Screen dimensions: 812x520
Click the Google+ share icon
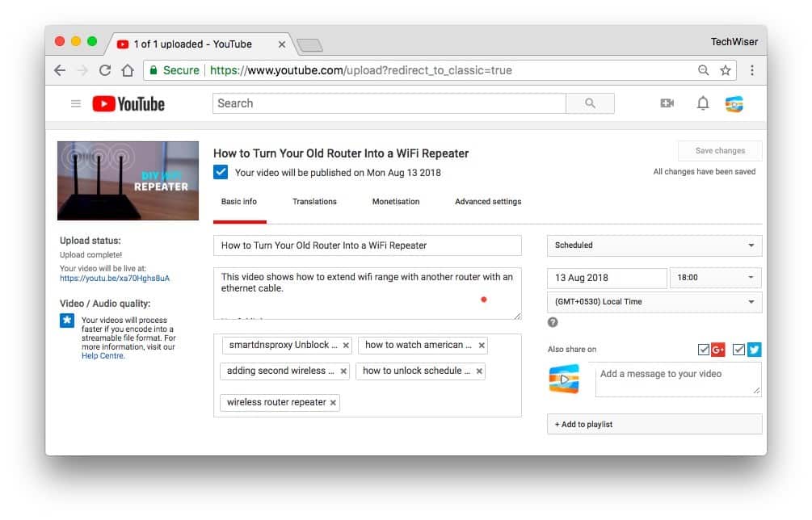(x=718, y=350)
